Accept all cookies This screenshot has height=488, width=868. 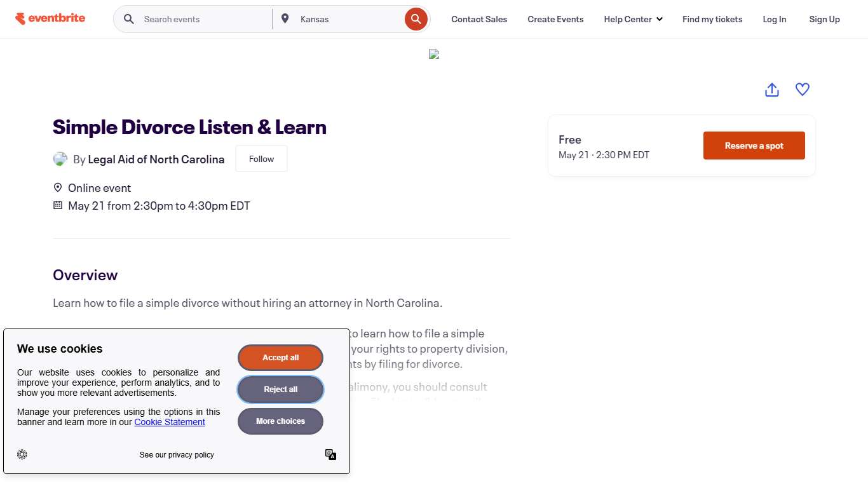point(280,357)
